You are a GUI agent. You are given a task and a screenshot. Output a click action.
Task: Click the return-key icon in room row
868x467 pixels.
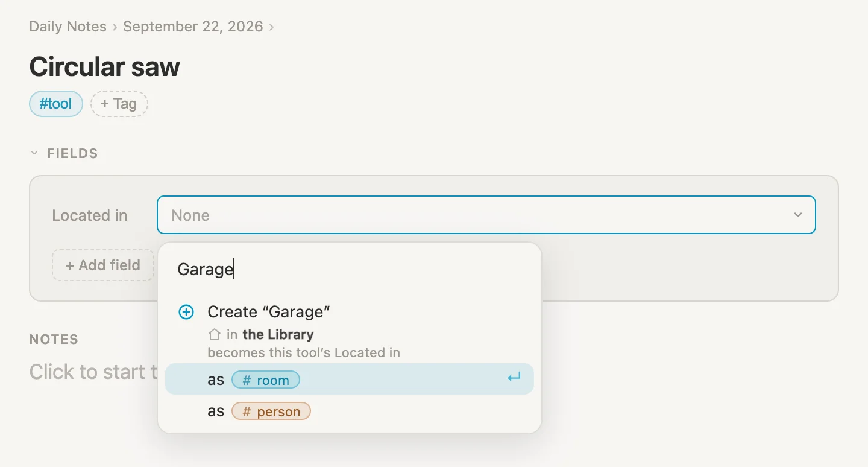[514, 378]
